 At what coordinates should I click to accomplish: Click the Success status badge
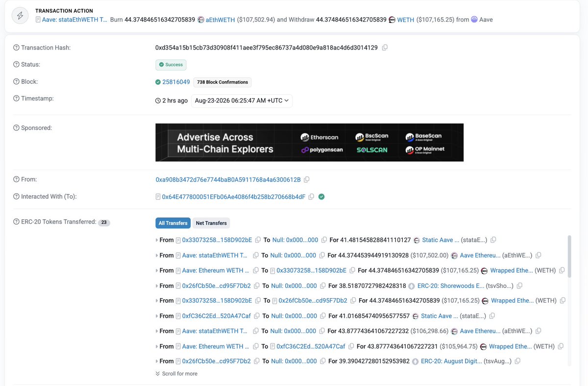(171, 65)
